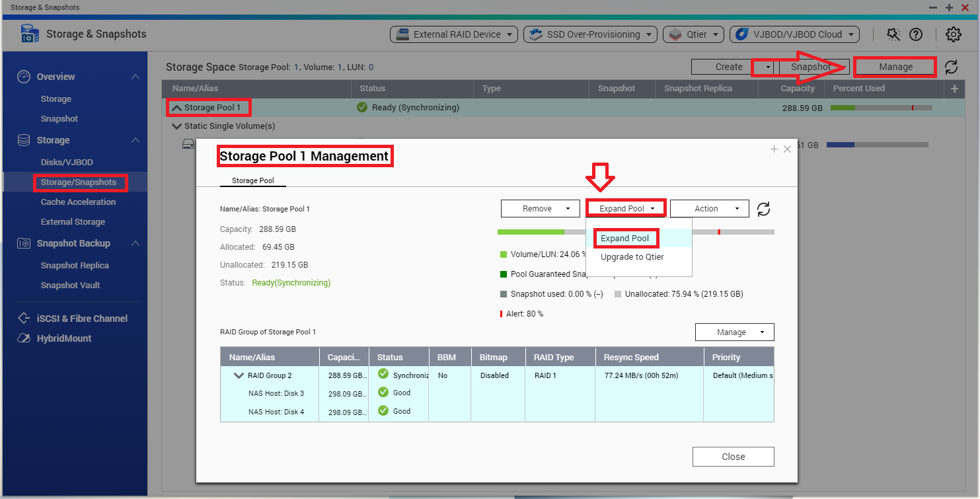The width and height of the screenshot is (980, 499).
Task: Refresh the Storage Space list
Action: [x=951, y=67]
